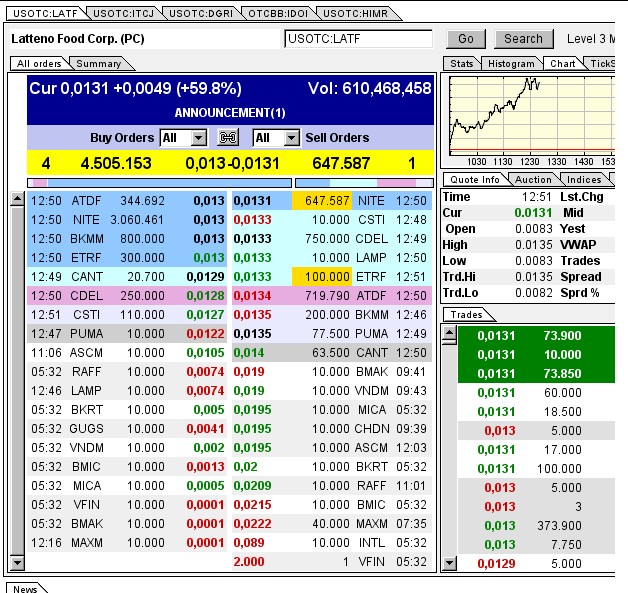Screen dimensions: 628x593
Task: Click the total buy volume 4.505.153
Action: click(x=116, y=163)
